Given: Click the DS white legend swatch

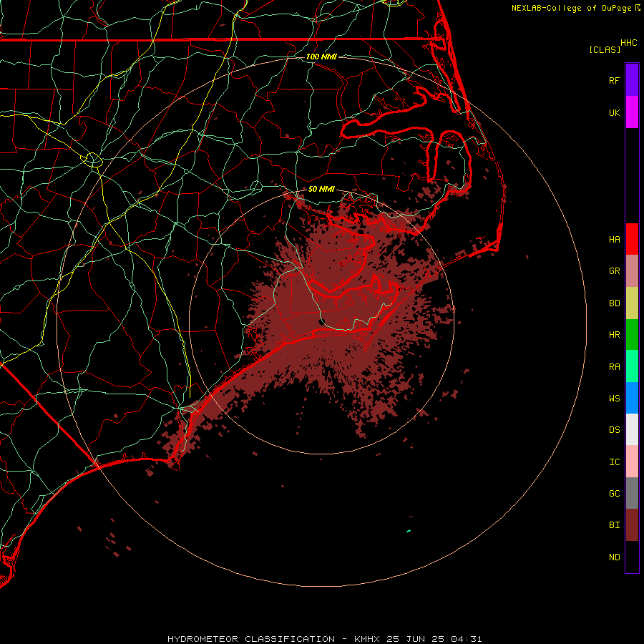Looking at the screenshot, I should pos(632,430).
